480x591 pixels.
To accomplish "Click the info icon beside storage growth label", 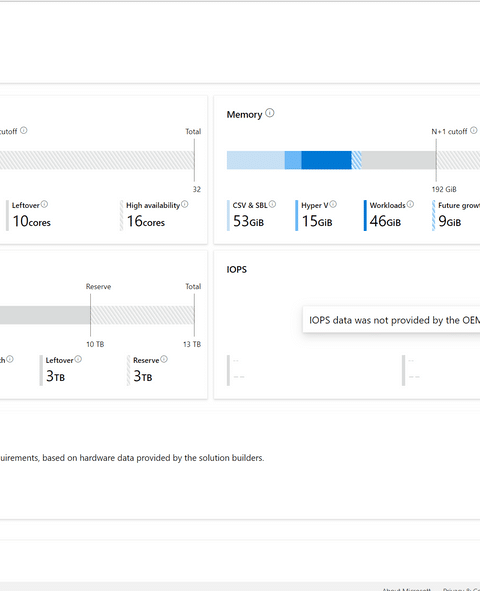I will tap(10, 359).
